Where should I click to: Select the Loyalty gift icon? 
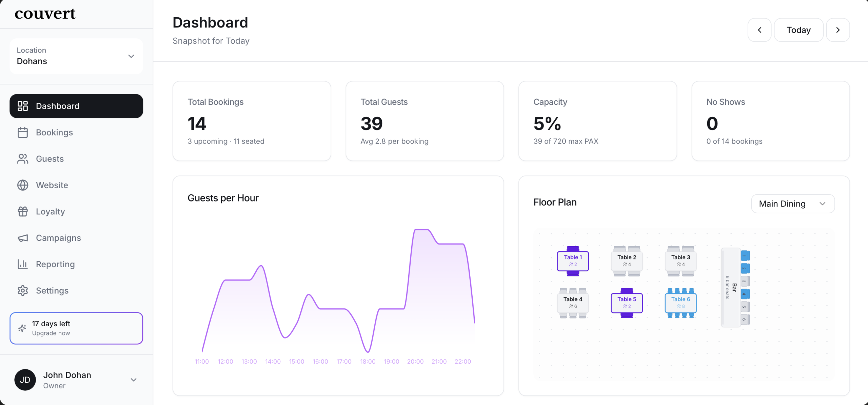coord(22,211)
